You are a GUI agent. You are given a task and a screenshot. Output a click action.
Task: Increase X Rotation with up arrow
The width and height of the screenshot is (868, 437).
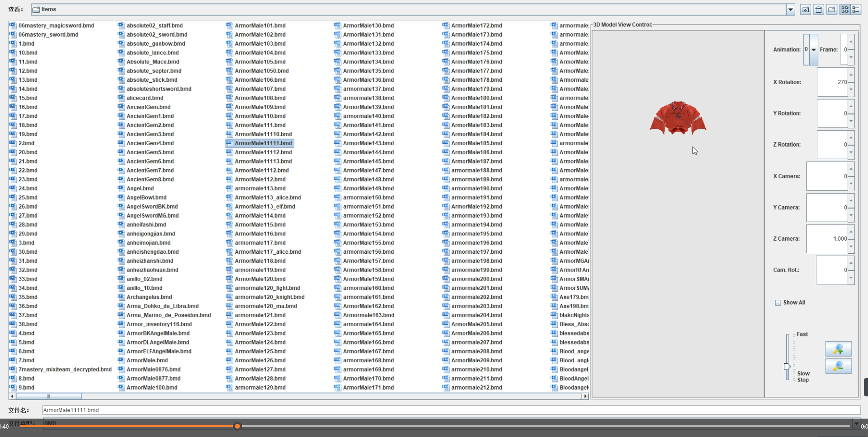coord(851,75)
